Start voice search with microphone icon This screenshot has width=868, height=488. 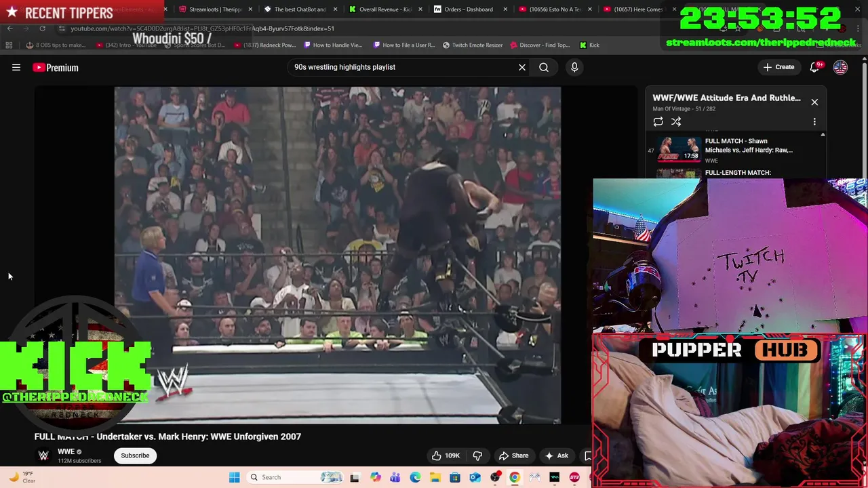(x=574, y=67)
